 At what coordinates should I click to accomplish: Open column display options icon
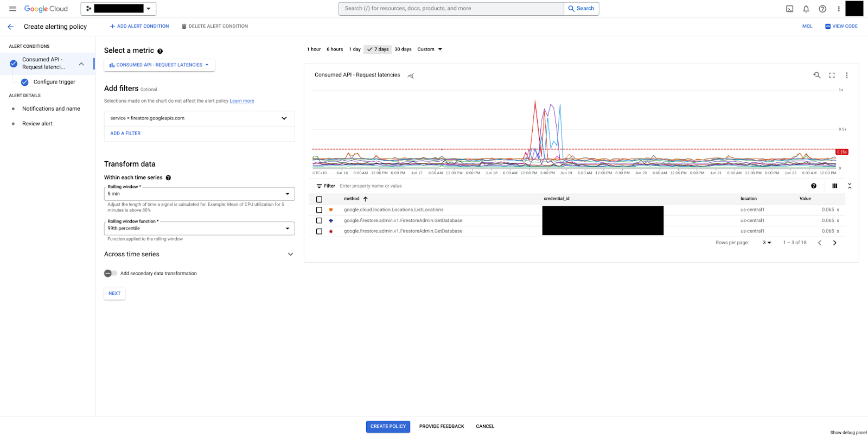[834, 186]
